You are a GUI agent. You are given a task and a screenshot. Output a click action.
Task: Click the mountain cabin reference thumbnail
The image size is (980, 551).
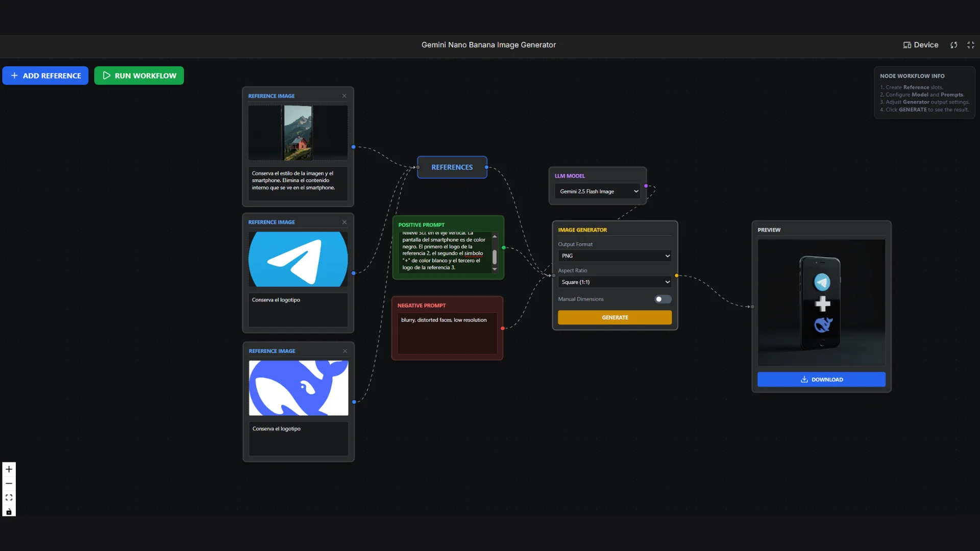tap(298, 133)
